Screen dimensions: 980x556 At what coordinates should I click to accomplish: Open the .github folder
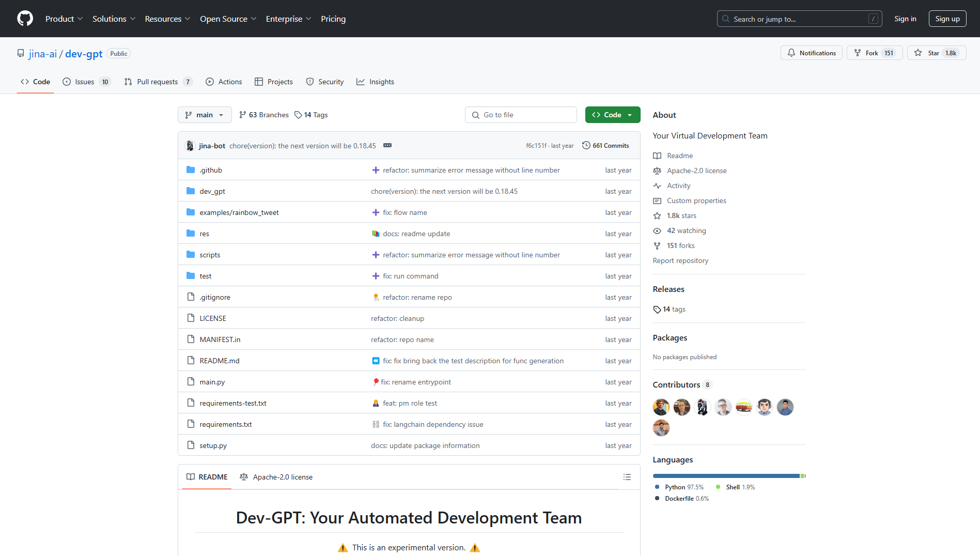pos(211,170)
